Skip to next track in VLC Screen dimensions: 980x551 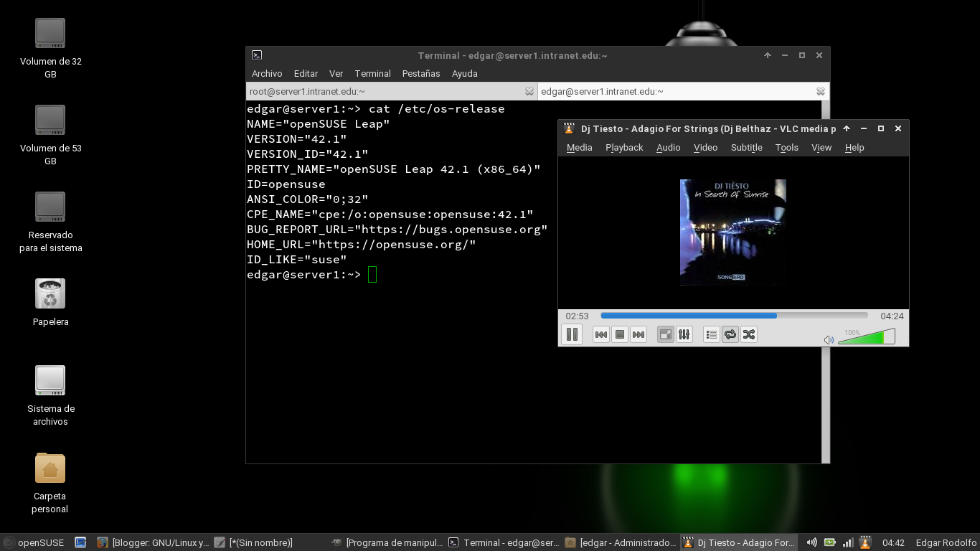tap(639, 334)
